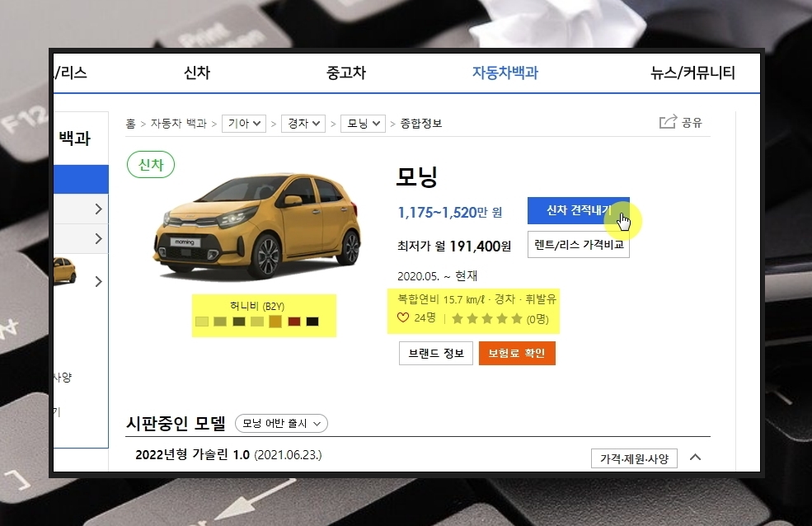Click 가격·제원·사양 button
This screenshot has width=812, height=526.
click(x=635, y=458)
